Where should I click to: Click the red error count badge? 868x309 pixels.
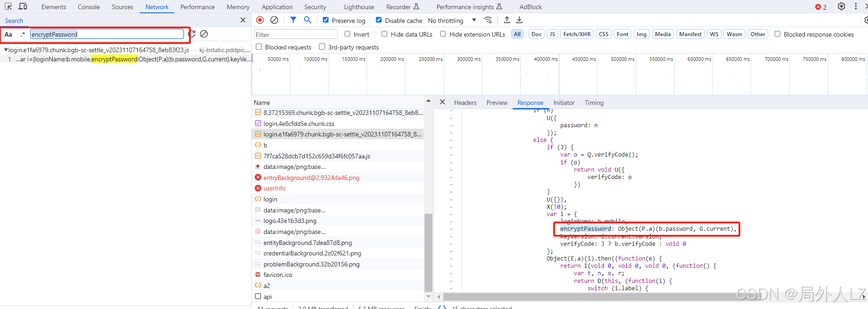click(x=821, y=7)
